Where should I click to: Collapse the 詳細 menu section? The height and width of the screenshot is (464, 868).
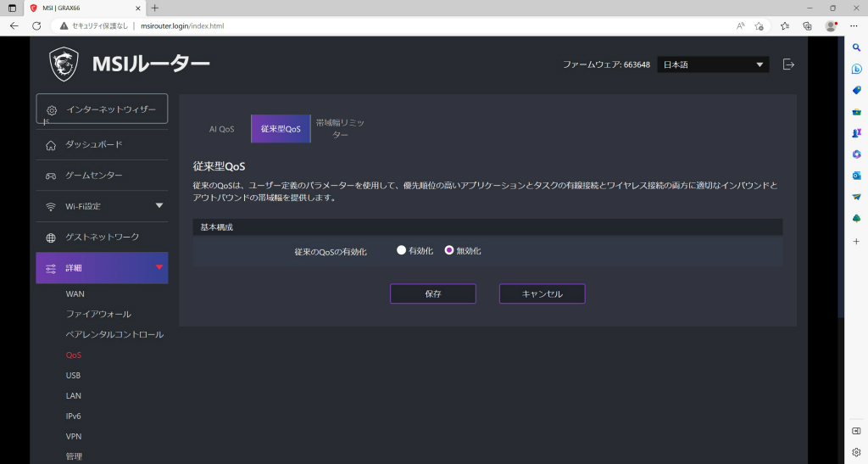(159, 267)
